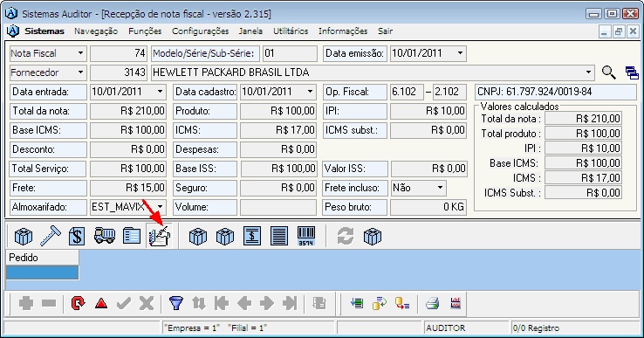Click the Sair menu item
This screenshot has height=338, width=644.
point(385,31)
